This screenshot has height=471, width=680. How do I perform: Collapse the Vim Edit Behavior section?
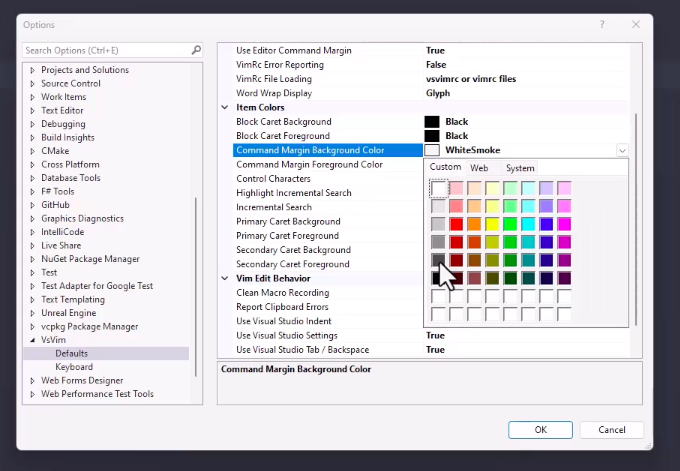click(225, 278)
